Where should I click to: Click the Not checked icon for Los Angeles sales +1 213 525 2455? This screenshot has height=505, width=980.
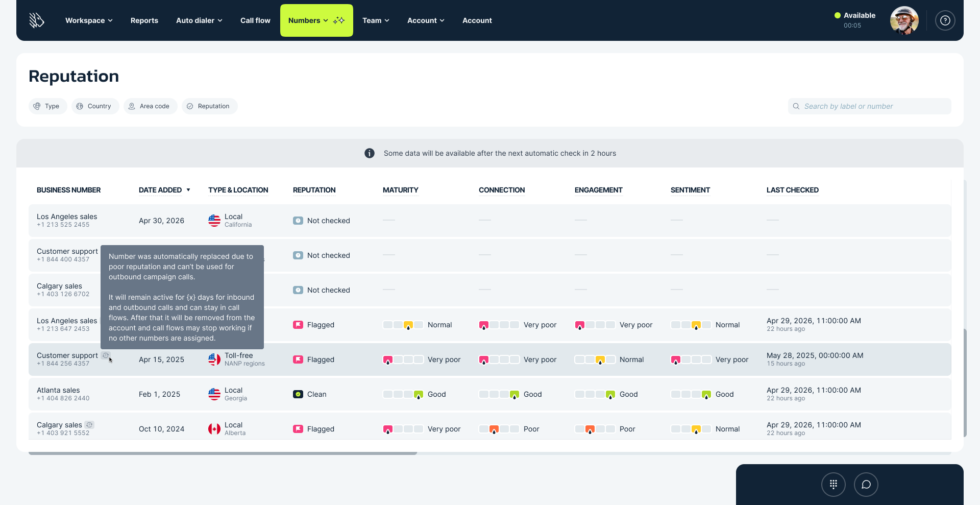point(298,221)
